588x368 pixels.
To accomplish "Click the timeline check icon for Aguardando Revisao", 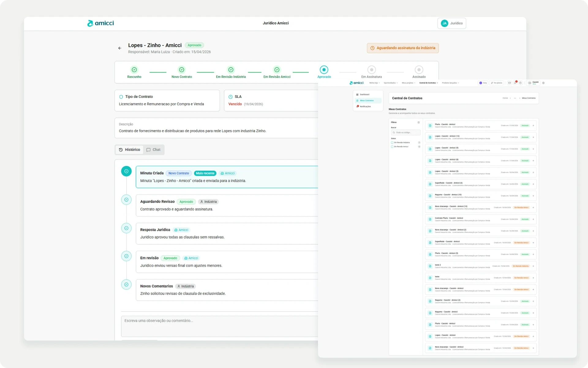I will (x=126, y=200).
